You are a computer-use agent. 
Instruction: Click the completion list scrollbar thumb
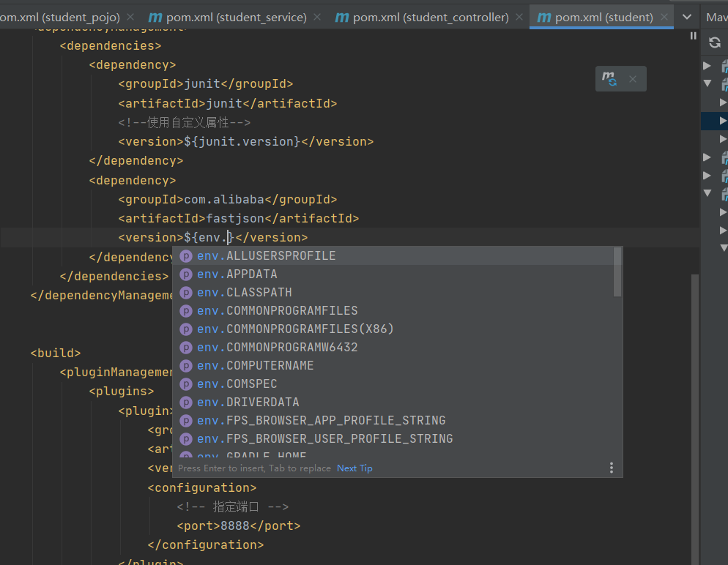[617, 272]
